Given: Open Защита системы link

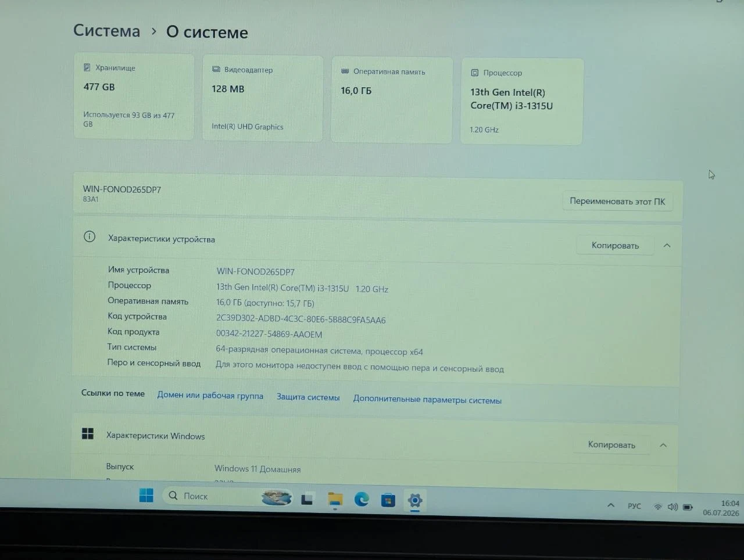Looking at the screenshot, I should pos(308,397).
